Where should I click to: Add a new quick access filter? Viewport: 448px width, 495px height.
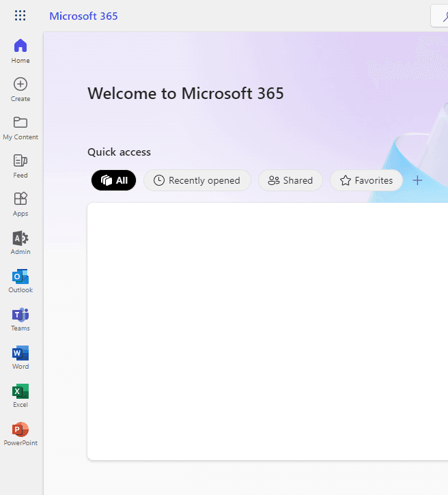pos(417,180)
